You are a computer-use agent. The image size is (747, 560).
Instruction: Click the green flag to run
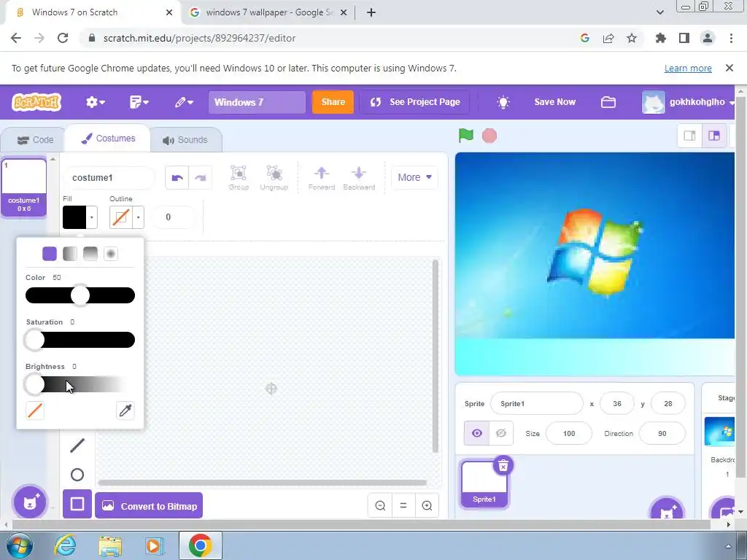click(x=466, y=136)
